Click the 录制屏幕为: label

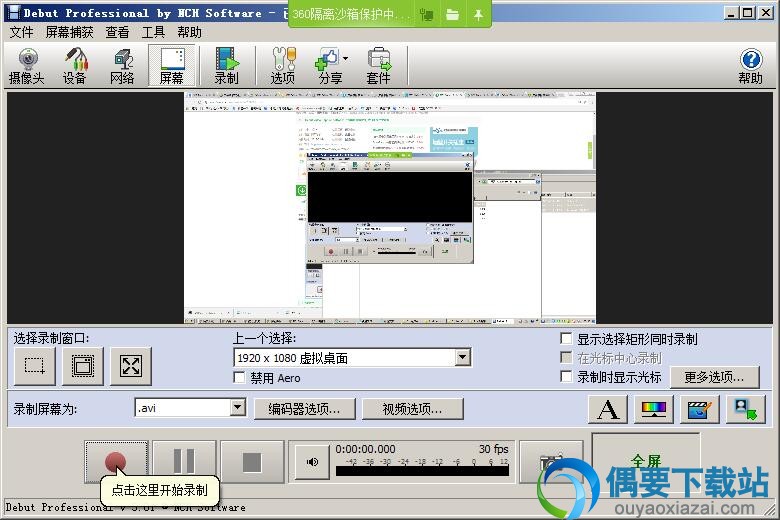[x=45, y=409]
